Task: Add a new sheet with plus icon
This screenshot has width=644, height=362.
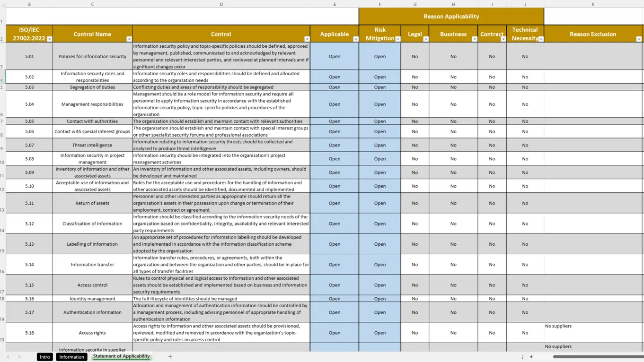Action: tap(170, 357)
